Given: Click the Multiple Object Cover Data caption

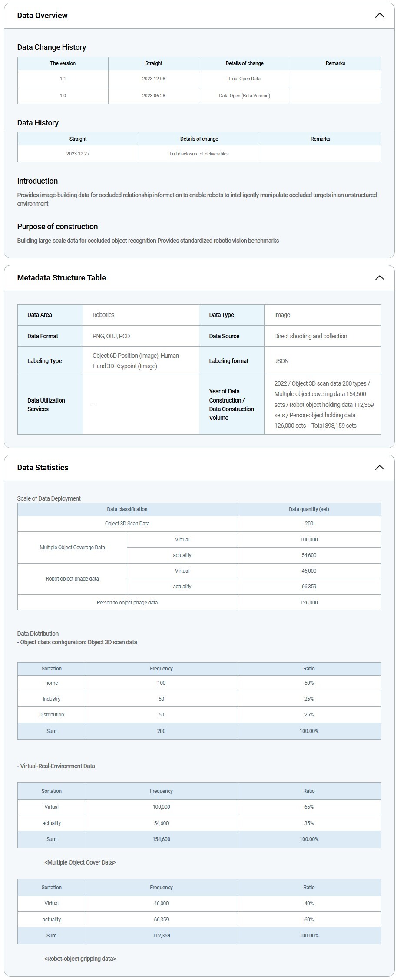Looking at the screenshot, I should point(80,862).
